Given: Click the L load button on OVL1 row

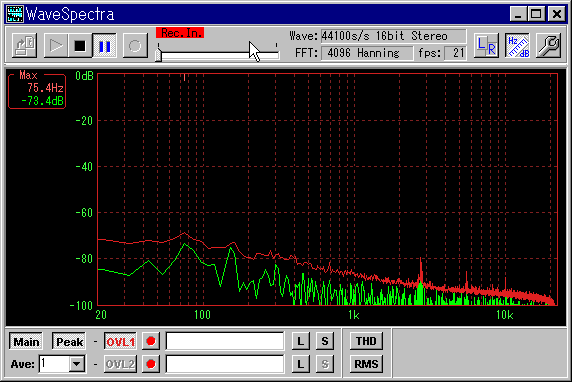Looking at the screenshot, I should pos(301,341).
